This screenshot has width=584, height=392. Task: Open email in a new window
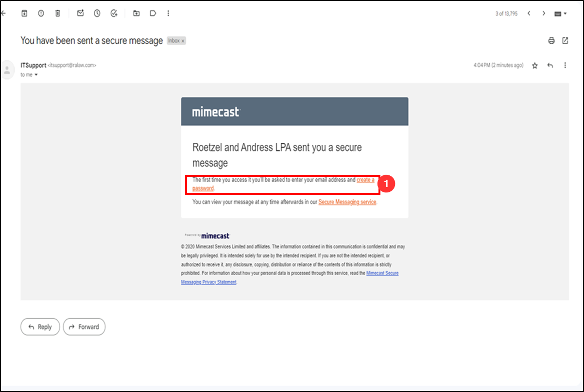(565, 41)
